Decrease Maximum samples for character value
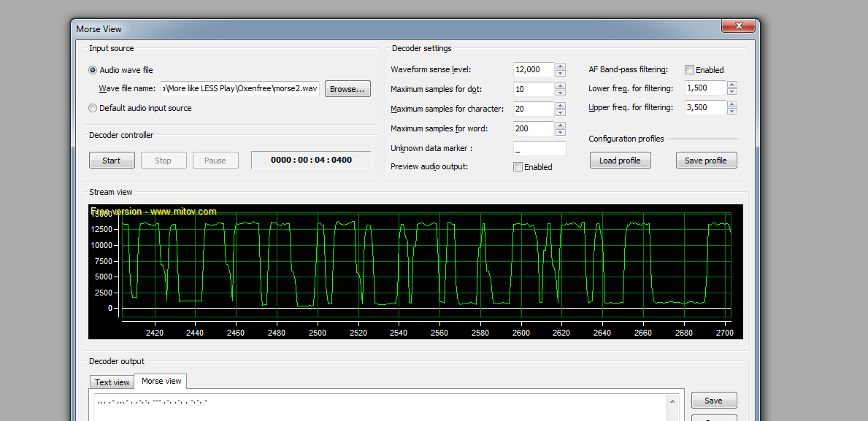868x421 pixels. (560, 112)
